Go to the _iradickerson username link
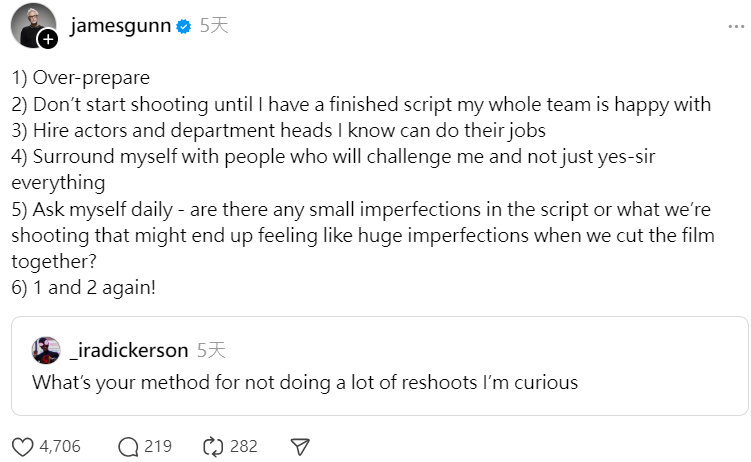The height and width of the screenshot is (462, 751). click(x=129, y=350)
